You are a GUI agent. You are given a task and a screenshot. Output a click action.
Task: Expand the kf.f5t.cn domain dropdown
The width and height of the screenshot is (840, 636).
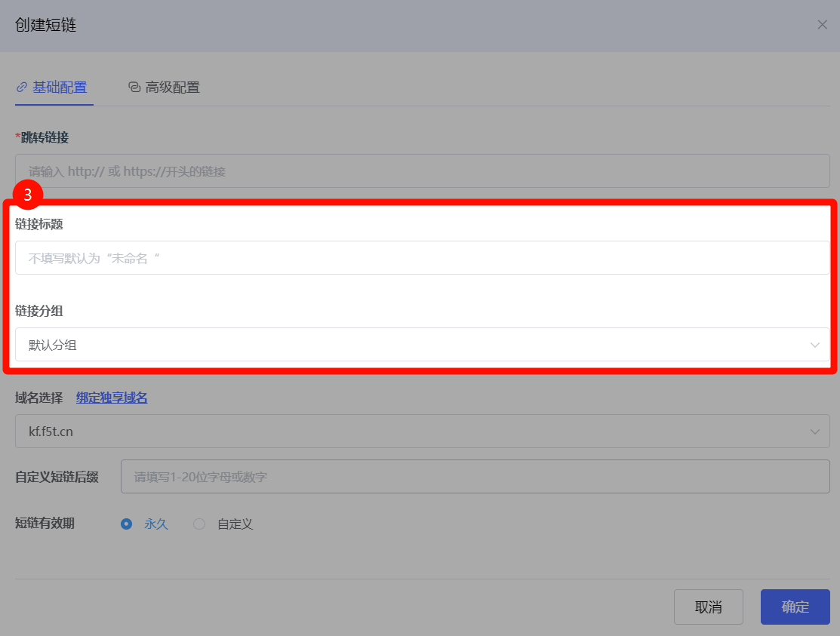tap(408, 432)
